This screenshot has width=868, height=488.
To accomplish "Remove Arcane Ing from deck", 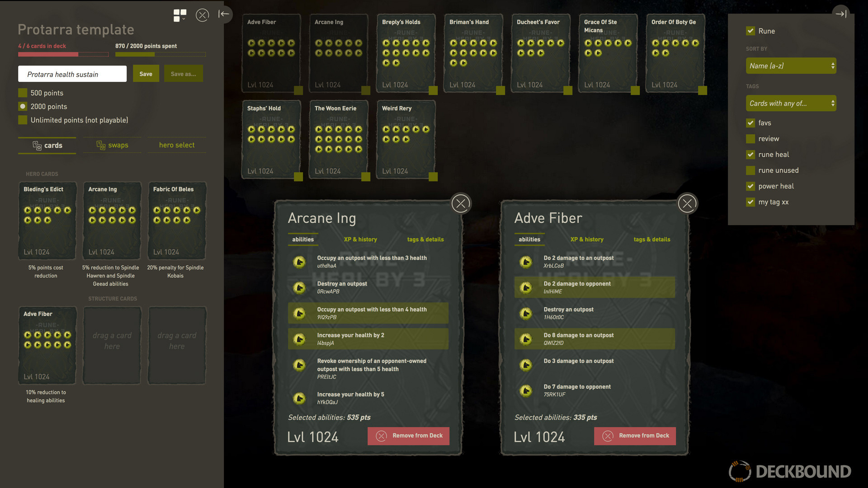I will (408, 436).
